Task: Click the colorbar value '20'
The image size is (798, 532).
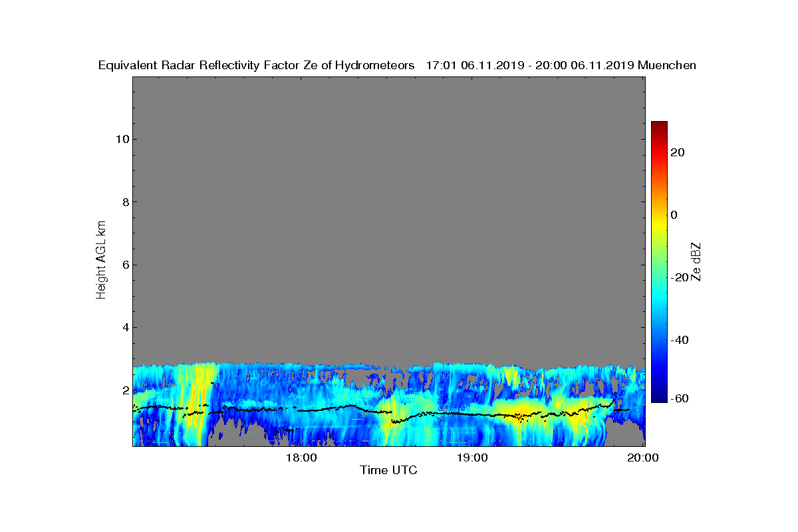Action: coord(678,152)
